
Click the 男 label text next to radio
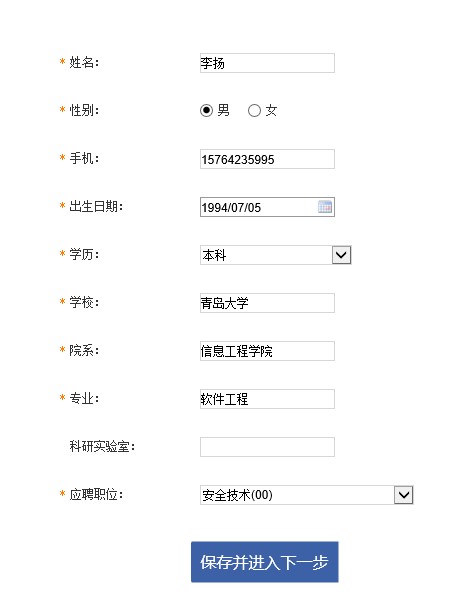[223, 110]
